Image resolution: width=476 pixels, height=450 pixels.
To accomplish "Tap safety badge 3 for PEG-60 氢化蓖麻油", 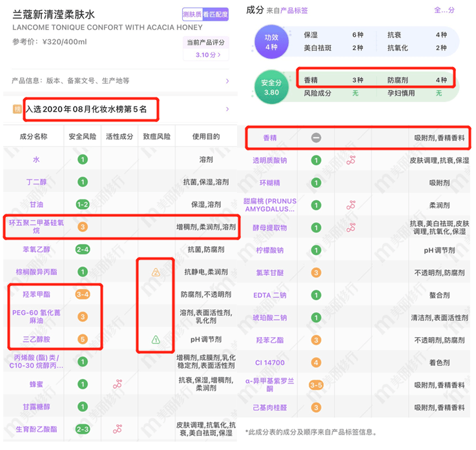I will coord(83,317).
